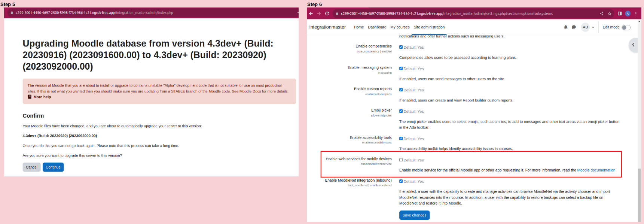Click the Step 6 page vertical scrollbar thumb
644x224 pixels.
click(x=639, y=195)
